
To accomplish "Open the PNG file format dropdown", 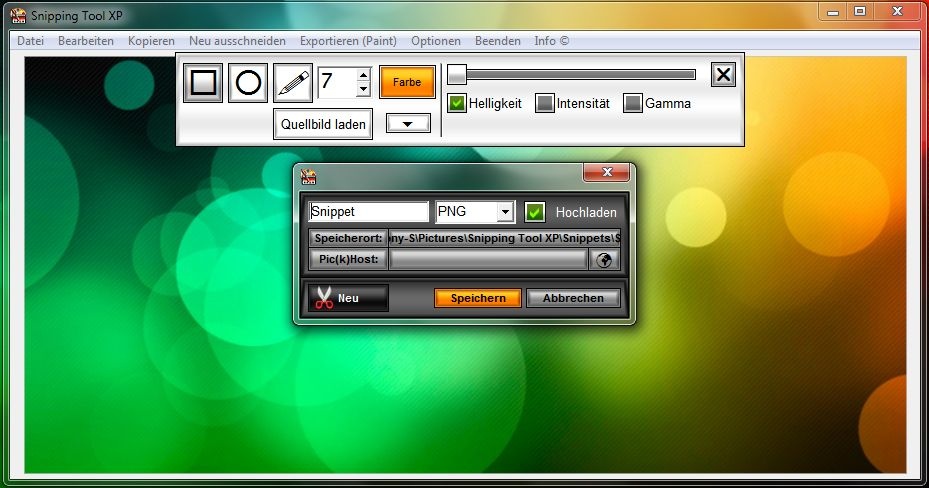I will tap(505, 211).
